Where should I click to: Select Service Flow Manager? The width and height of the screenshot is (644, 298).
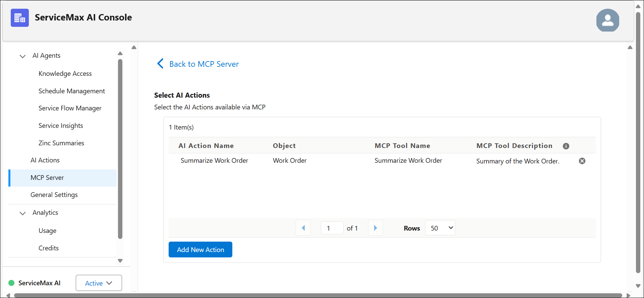point(70,108)
